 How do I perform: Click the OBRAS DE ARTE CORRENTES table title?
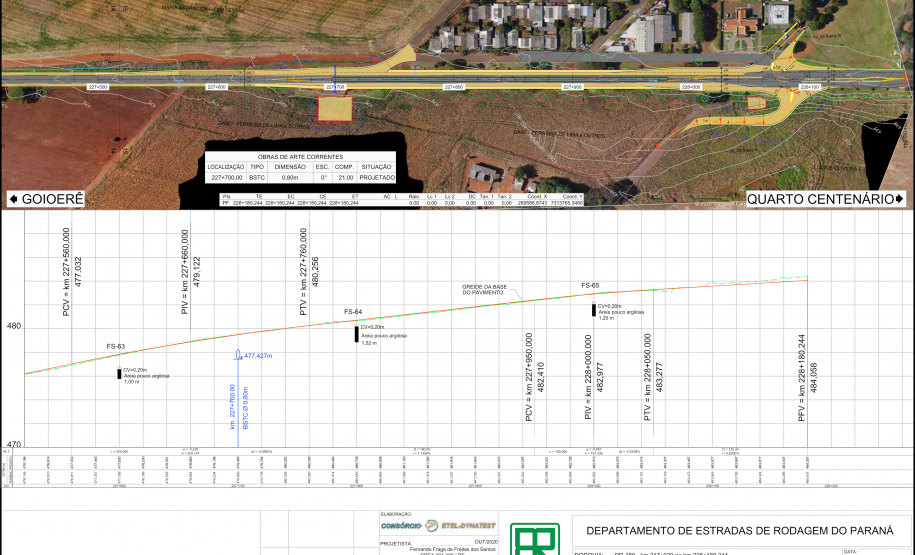tap(300, 157)
